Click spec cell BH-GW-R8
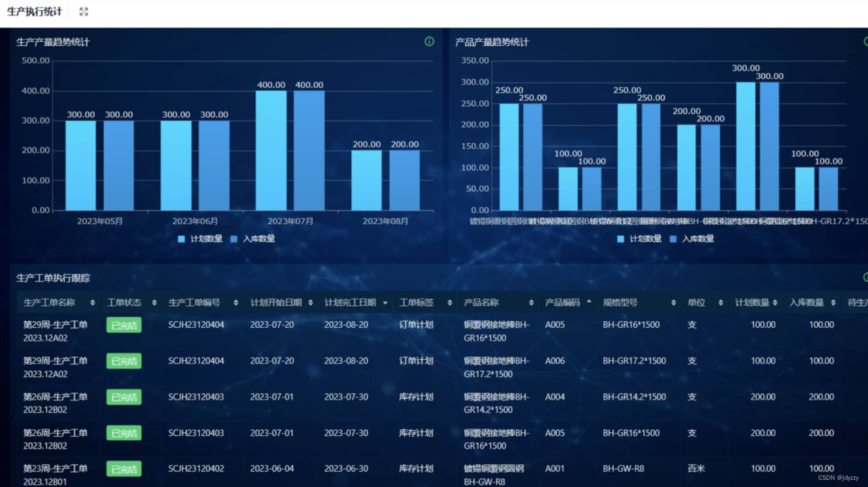Viewport: 868px width, 487px height. pyautogui.click(x=623, y=468)
